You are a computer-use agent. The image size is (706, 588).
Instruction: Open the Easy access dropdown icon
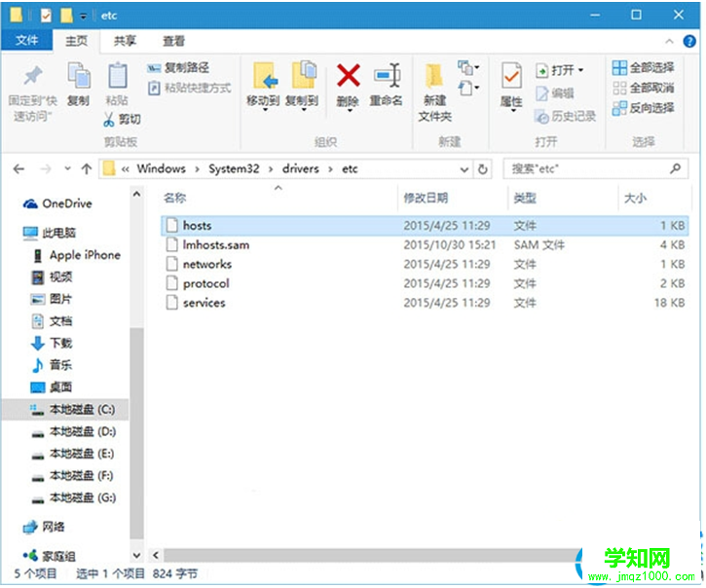click(x=468, y=88)
